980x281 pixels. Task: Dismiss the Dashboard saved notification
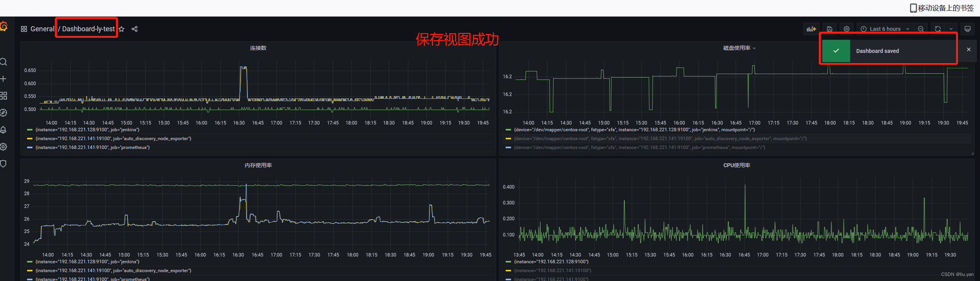[x=969, y=49]
